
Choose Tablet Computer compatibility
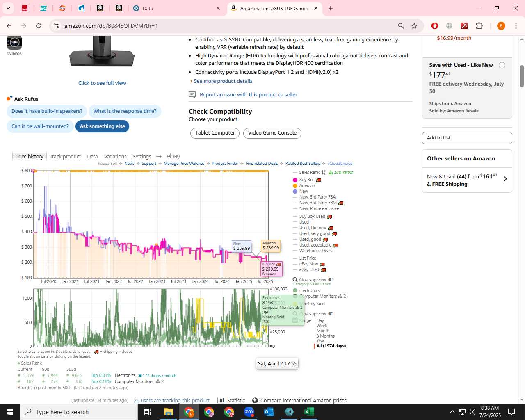215,133
